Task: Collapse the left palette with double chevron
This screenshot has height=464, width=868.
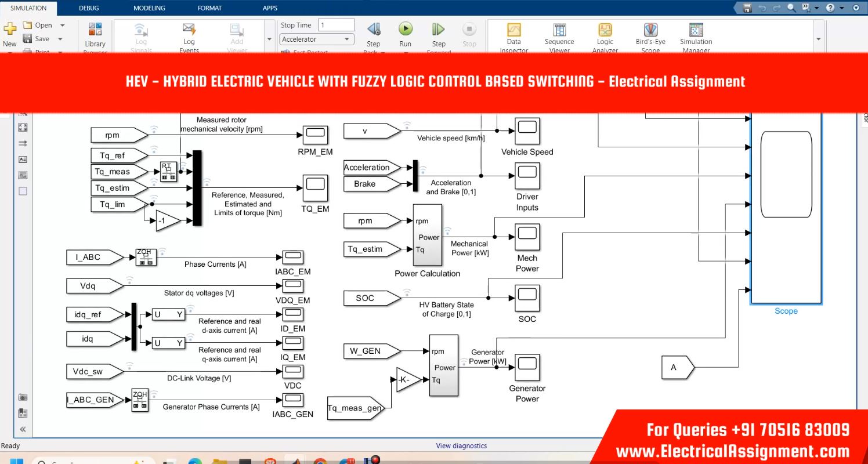Action: 23,430
